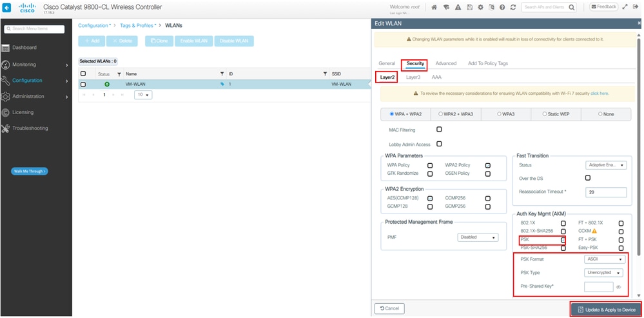Screen dimensions: 644x318
Task: Select the Static WEP radio option
Action: [x=545, y=114]
